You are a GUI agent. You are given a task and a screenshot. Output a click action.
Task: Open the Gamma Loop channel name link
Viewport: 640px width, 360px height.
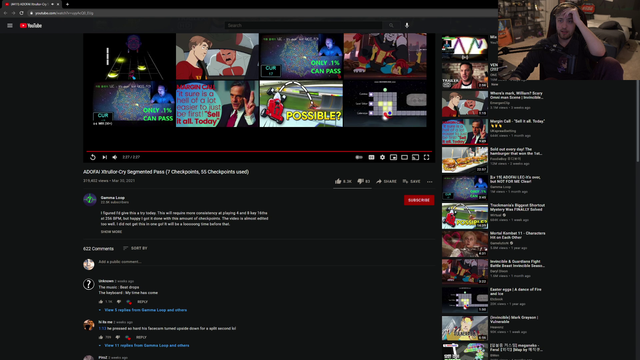tap(113, 198)
